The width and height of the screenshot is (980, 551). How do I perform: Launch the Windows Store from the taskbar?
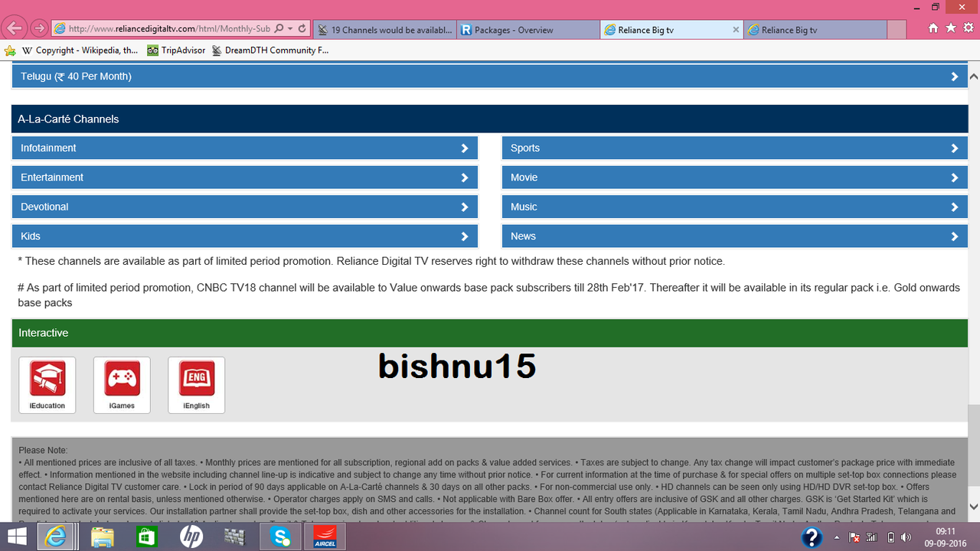pos(145,536)
